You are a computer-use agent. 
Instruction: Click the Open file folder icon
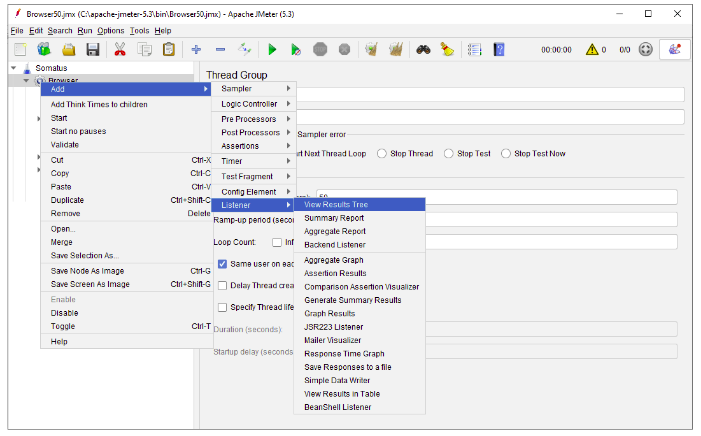68,49
